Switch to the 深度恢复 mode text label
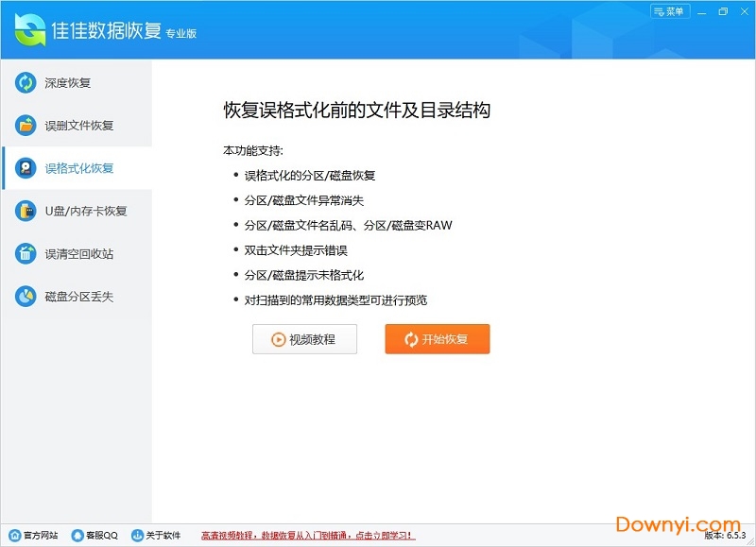 [x=68, y=83]
